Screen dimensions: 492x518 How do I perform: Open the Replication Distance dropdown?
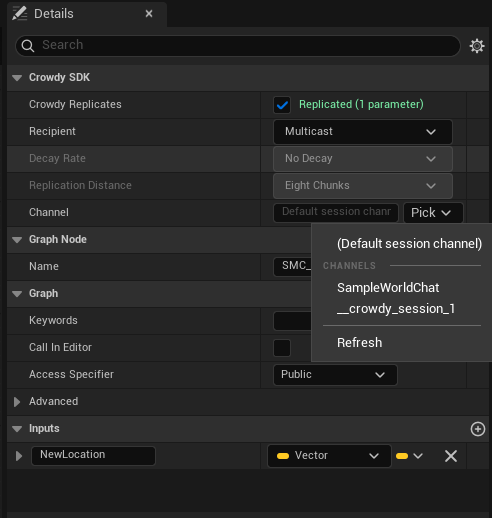click(x=363, y=186)
